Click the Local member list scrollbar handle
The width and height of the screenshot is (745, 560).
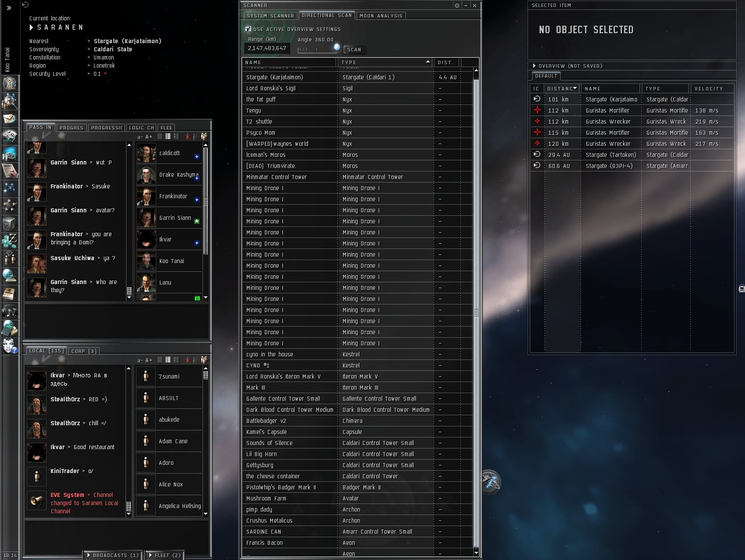(205, 374)
